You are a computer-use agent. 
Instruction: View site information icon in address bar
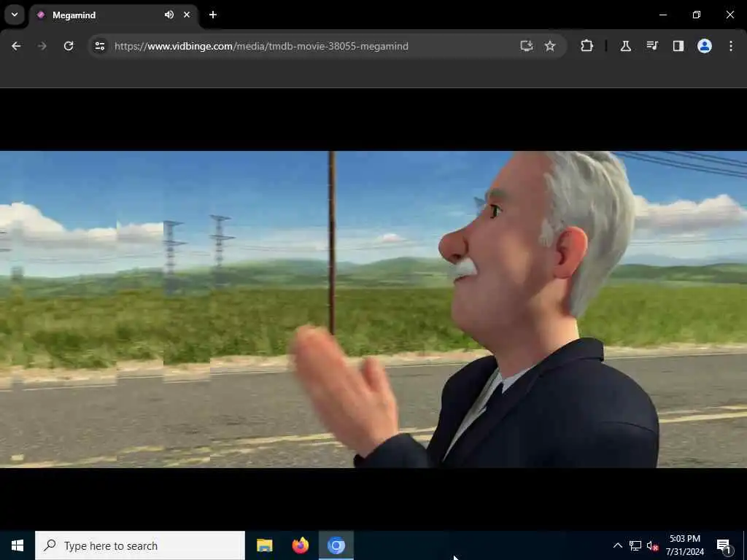click(x=100, y=46)
